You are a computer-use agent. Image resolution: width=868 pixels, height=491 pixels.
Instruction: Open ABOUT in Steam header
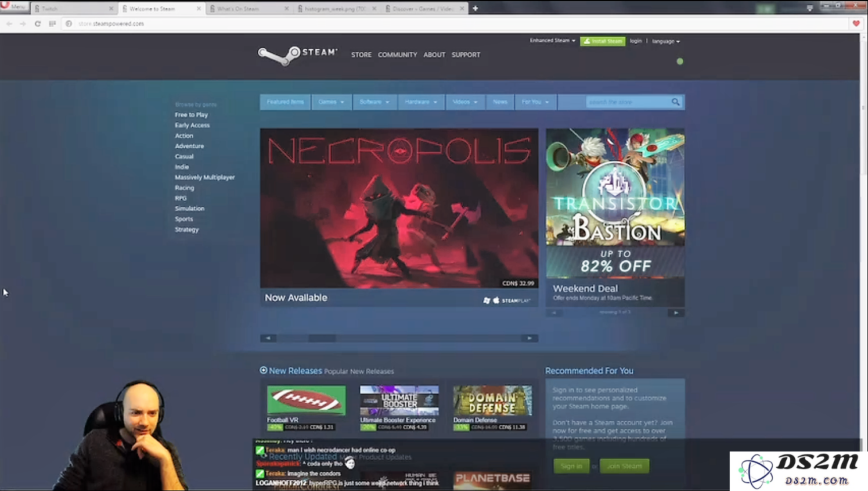coord(434,55)
